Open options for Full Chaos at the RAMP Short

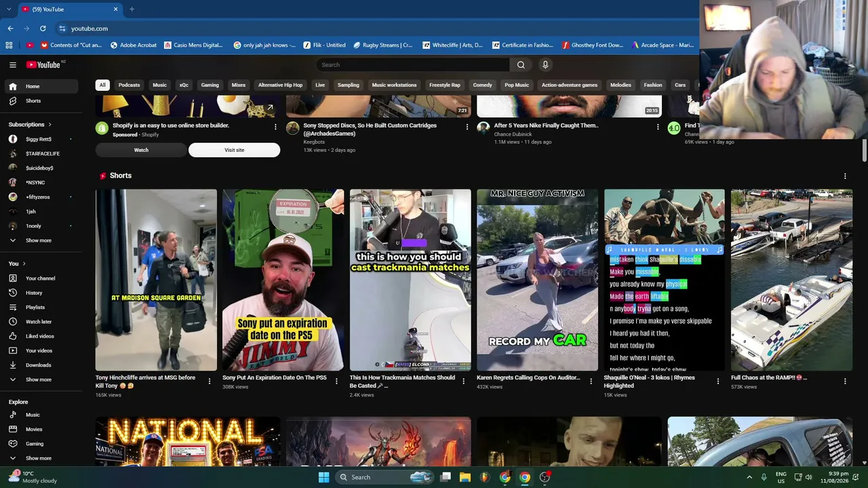coord(845,382)
